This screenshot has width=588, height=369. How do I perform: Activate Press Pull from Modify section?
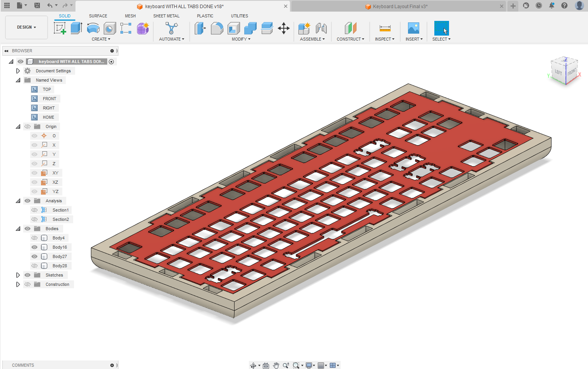point(200,28)
